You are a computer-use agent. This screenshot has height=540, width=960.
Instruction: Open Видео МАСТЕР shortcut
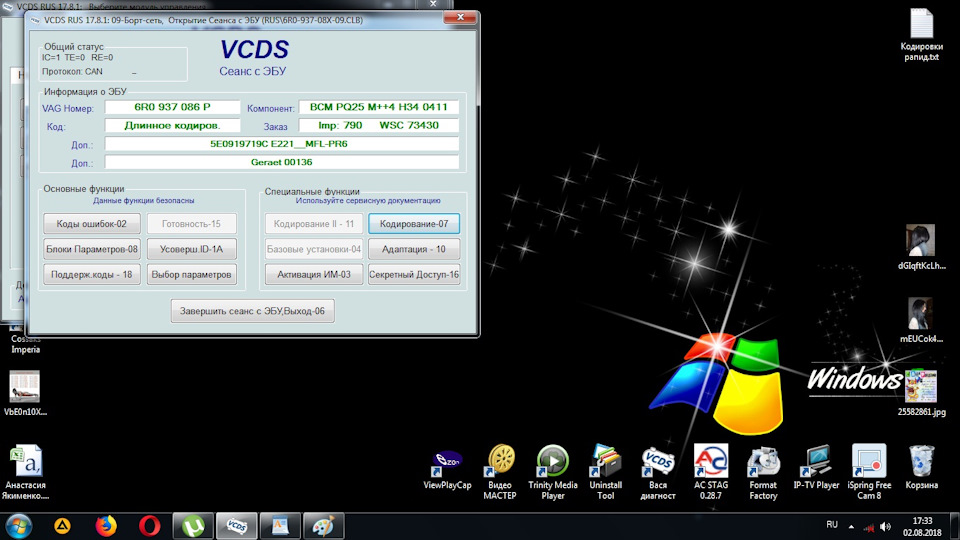(x=500, y=471)
